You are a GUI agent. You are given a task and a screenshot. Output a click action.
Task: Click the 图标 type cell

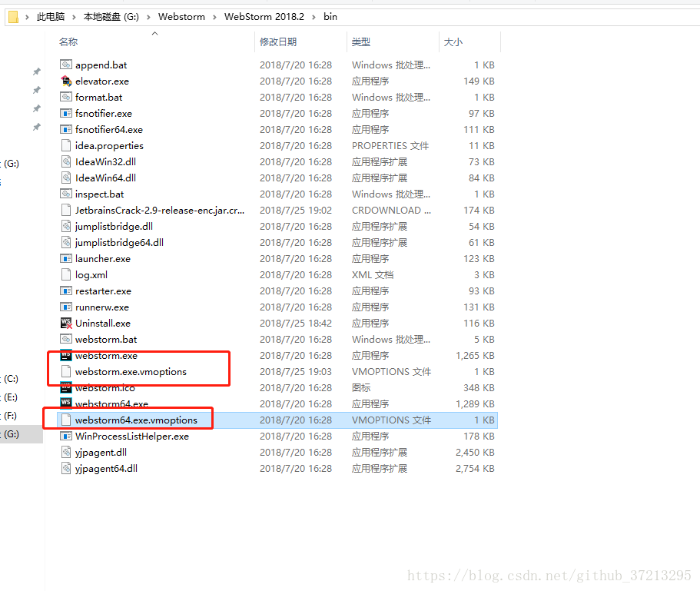point(361,388)
